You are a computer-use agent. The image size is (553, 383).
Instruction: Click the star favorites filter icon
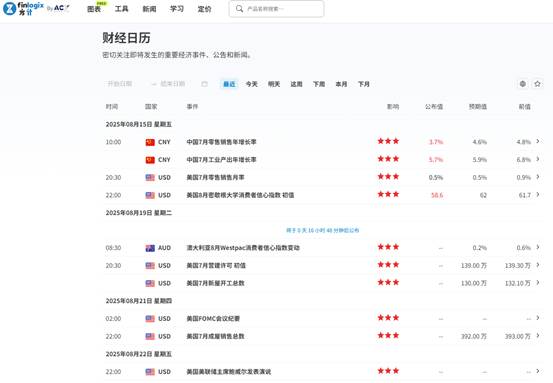coord(537,84)
